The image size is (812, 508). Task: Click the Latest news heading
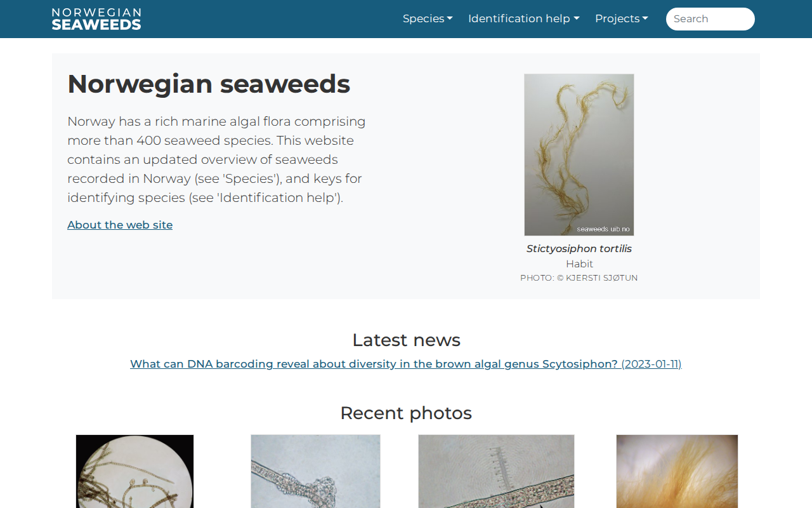pos(406,340)
